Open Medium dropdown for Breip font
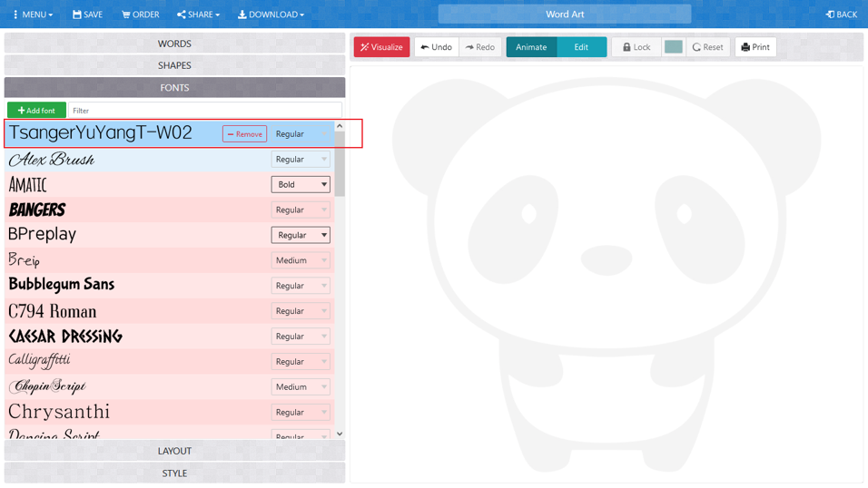This screenshot has height=488, width=868. (x=301, y=260)
